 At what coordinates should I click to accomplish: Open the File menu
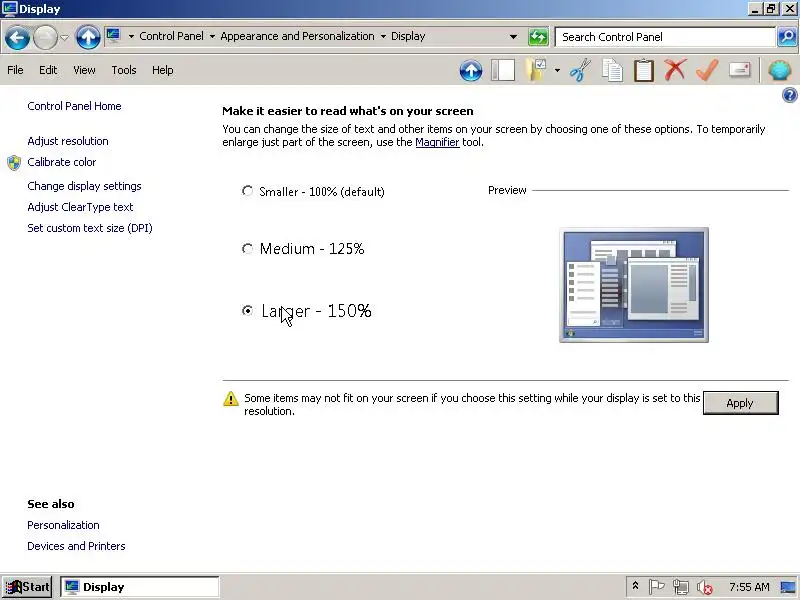(15, 70)
